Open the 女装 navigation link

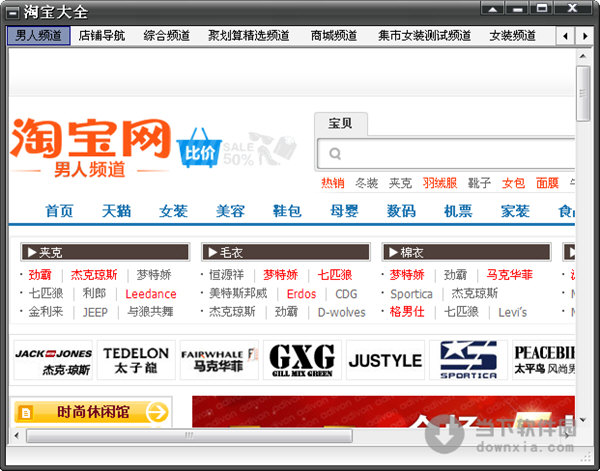[173, 211]
